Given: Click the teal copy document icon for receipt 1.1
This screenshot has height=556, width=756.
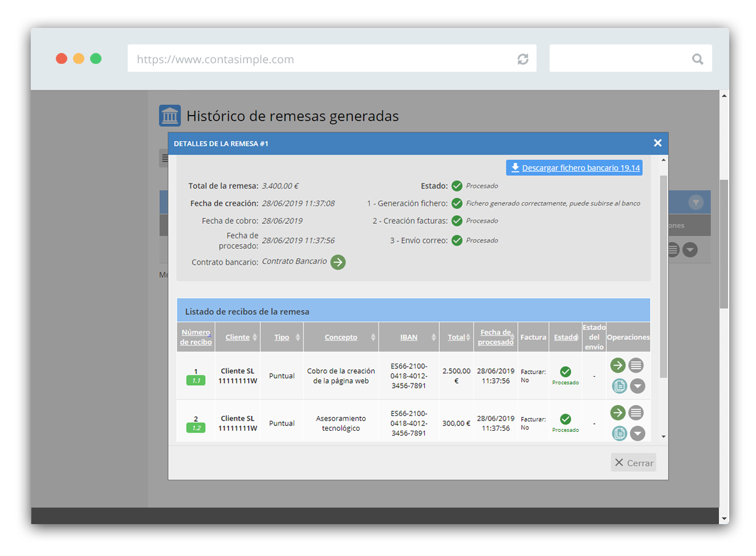Looking at the screenshot, I should click(619, 386).
